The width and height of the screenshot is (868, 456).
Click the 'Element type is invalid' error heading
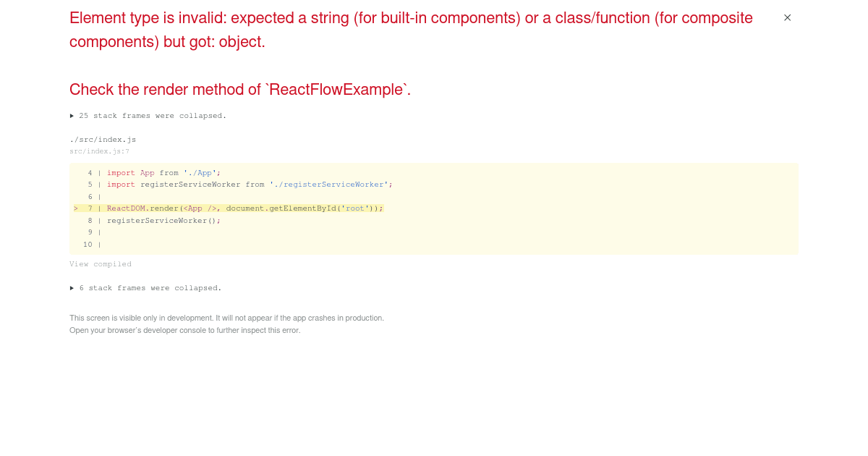[x=411, y=30]
